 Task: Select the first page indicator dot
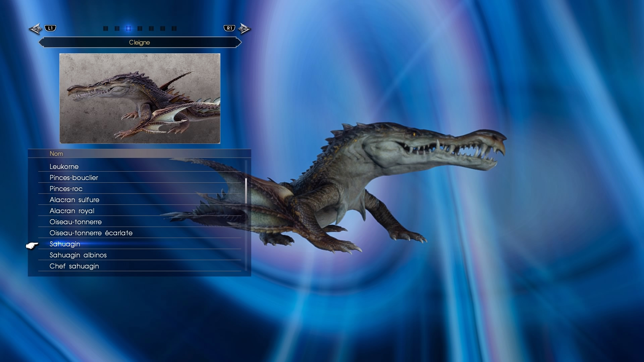click(106, 28)
